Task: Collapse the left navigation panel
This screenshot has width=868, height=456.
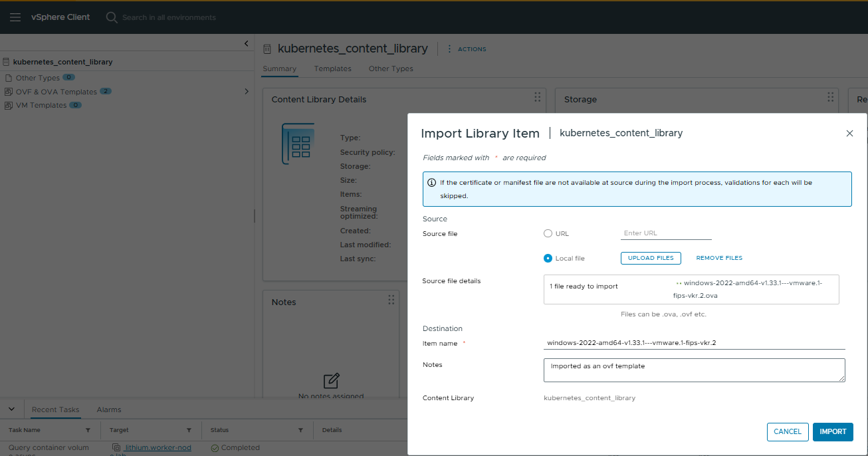Action: point(247,44)
